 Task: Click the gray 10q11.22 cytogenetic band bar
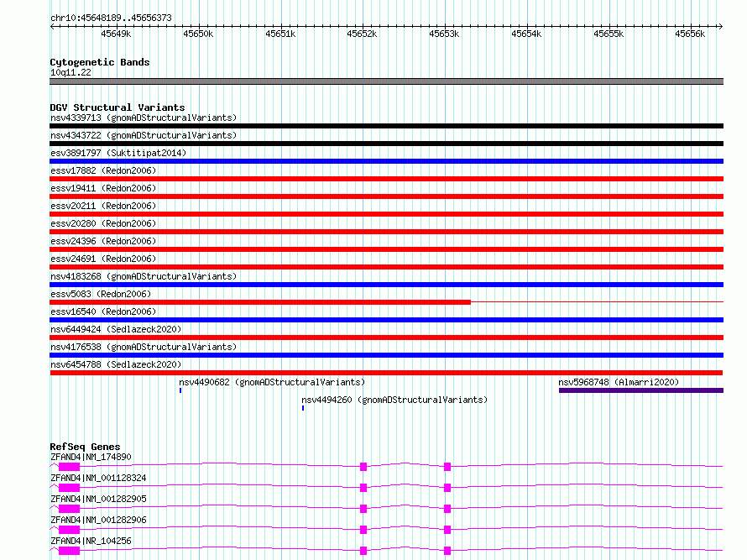[386, 81]
